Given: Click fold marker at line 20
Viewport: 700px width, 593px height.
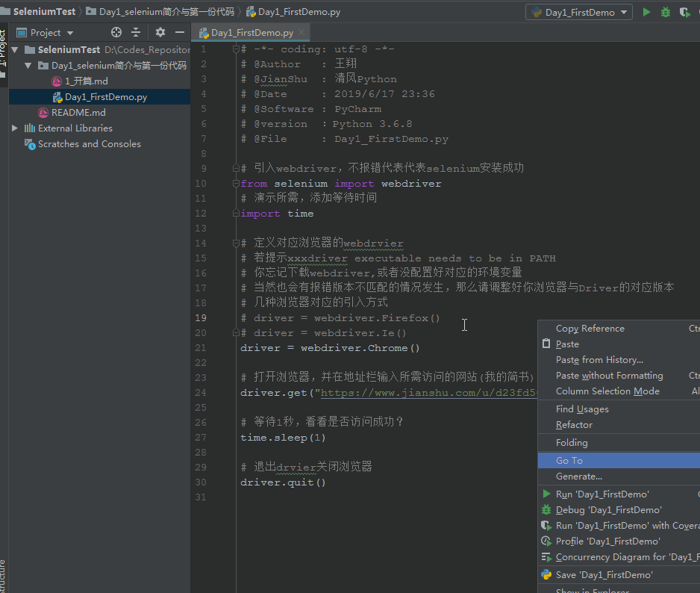Looking at the screenshot, I should pos(236,333).
